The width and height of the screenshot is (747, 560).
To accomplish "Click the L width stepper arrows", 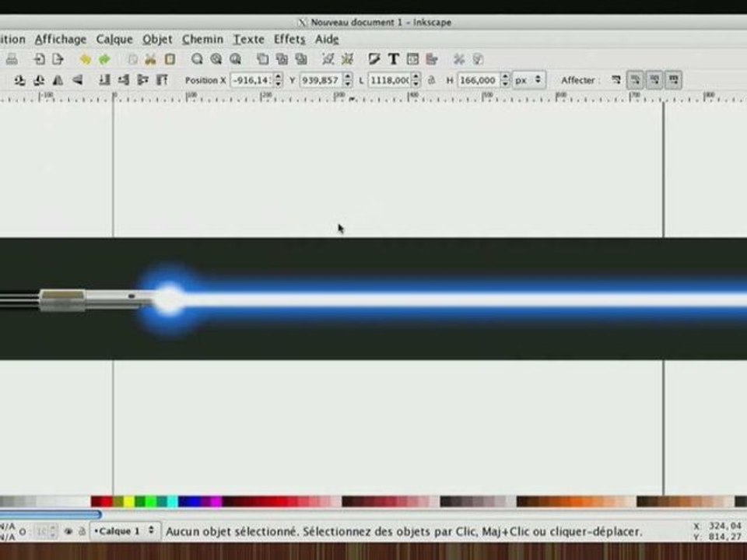I will point(416,80).
